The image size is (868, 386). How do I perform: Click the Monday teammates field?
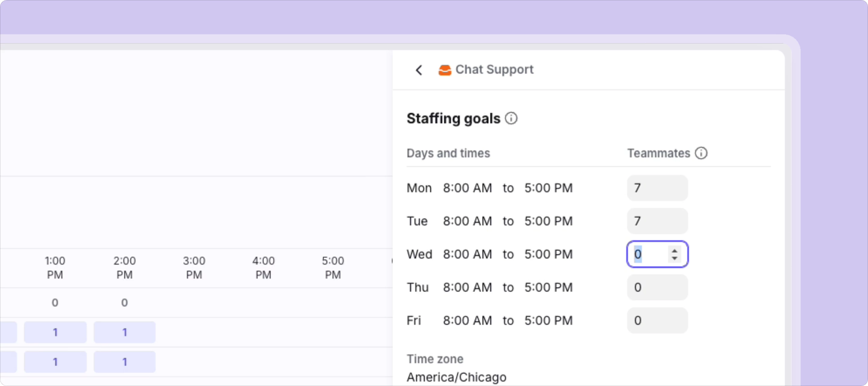[x=657, y=188]
